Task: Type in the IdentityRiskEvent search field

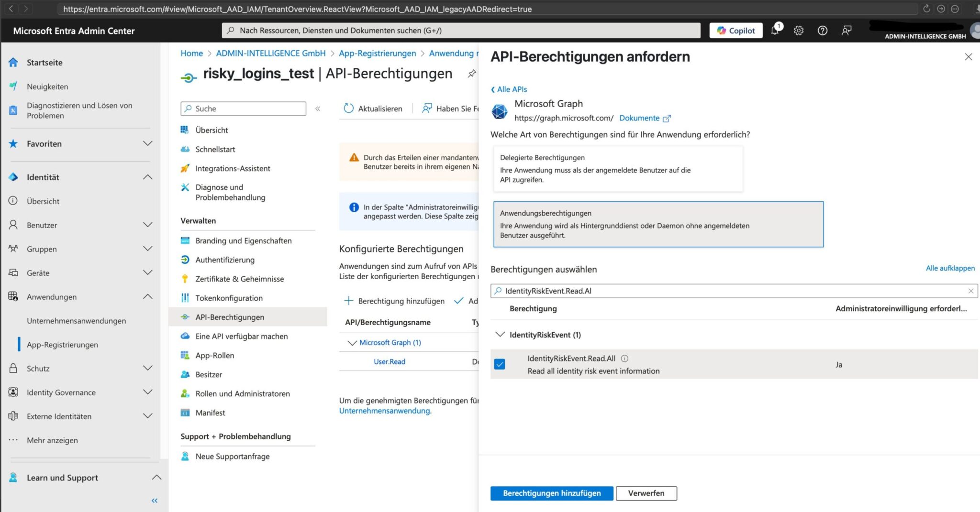Action: [670, 291]
